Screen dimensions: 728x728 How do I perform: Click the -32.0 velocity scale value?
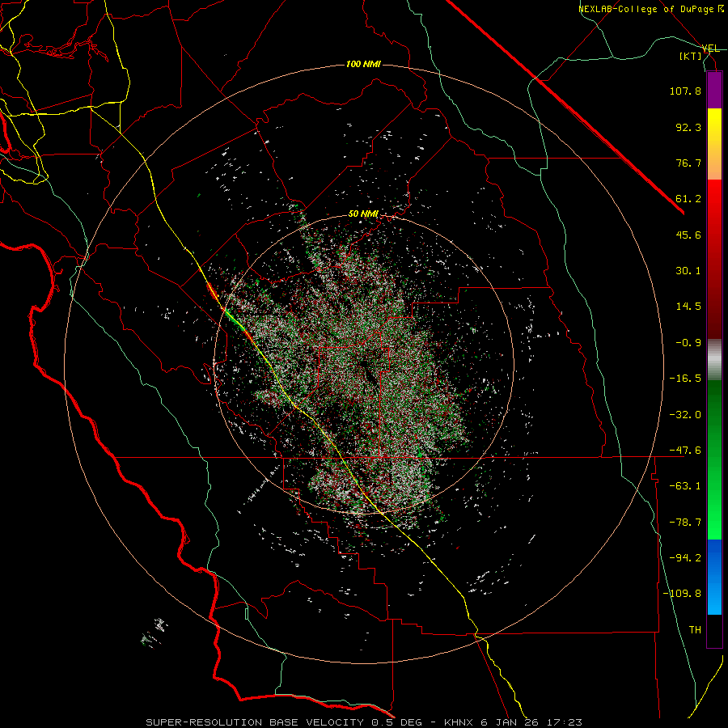pos(685,415)
